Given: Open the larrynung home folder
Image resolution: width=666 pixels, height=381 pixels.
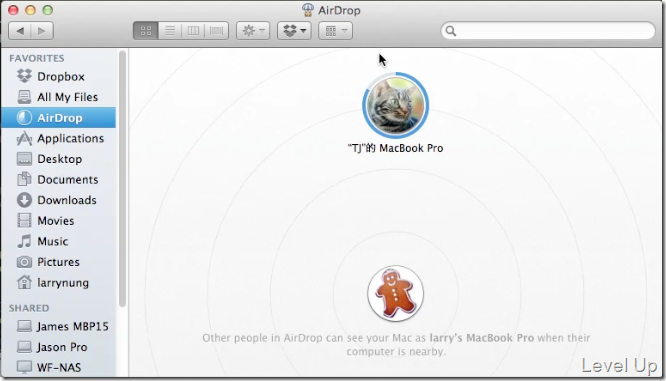Looking at the screenshot, I should [x=58, y=283].
